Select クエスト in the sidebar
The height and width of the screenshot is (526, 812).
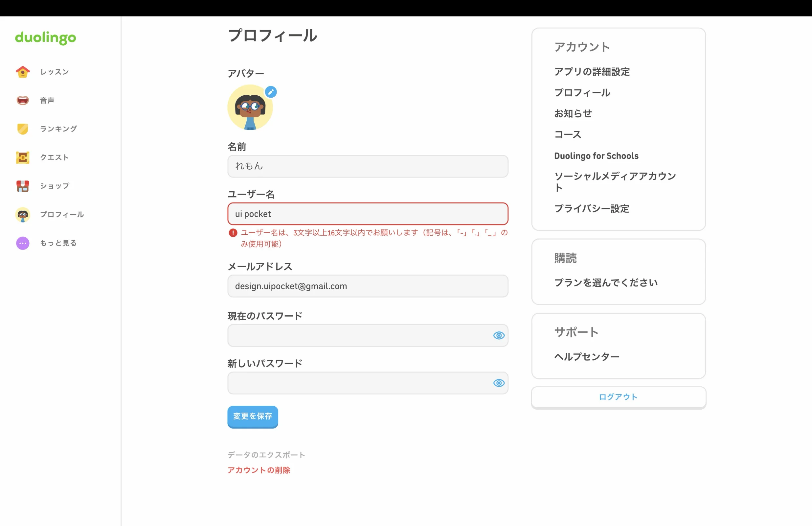pos(55,157)
